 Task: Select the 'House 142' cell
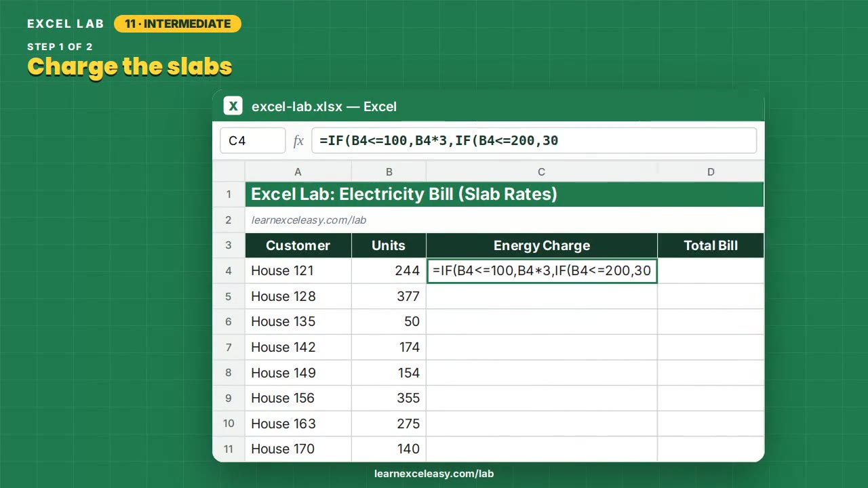click(298, 347)
